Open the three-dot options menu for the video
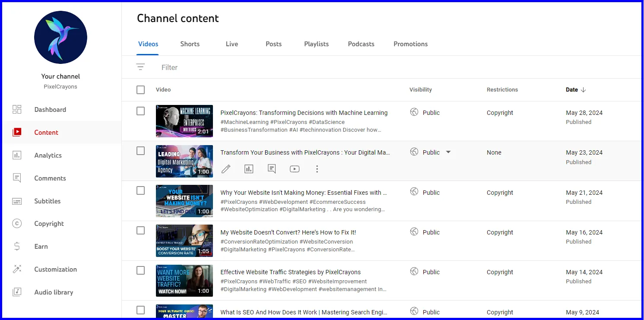Image resolution: width=644 pixels, height=320 pixels. [x=317, y=169]
